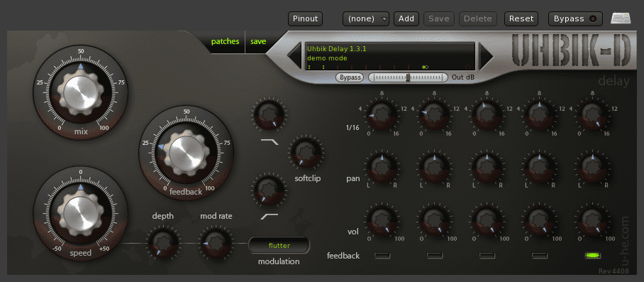This screenshot has width=644, height=282.
Task: Disable the fifth tap feedback switch
Action: 593,256
